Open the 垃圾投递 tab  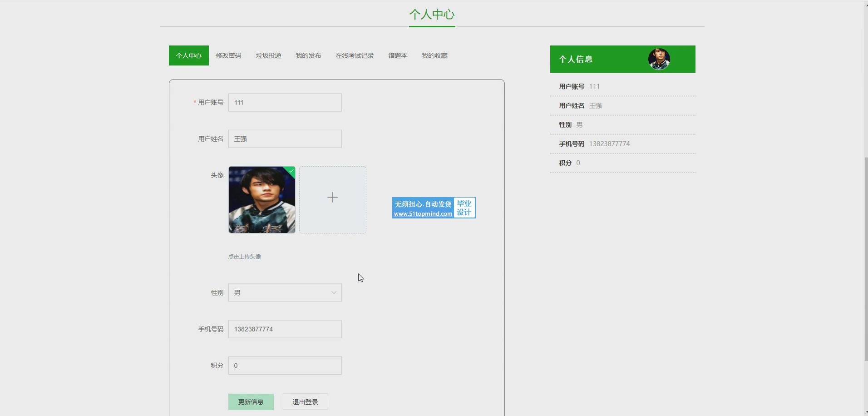coord(268,55)
